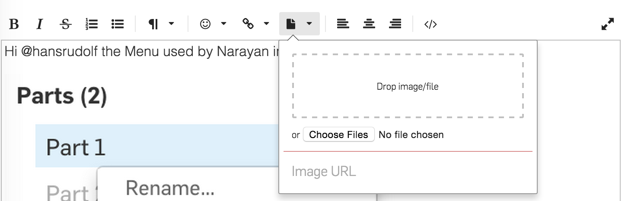
Task: Choose Rename... from the context menu
Action: tap(170, 188)
